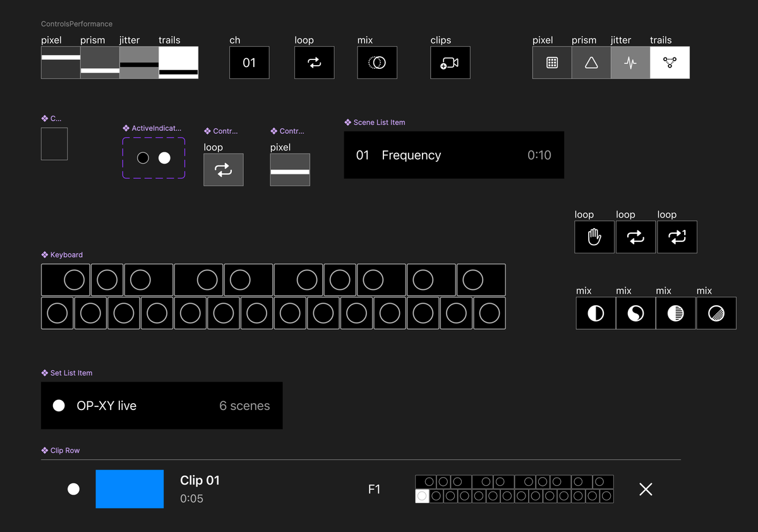
Task: Adjust the prism slider level
Action: (x=100, y=63)
